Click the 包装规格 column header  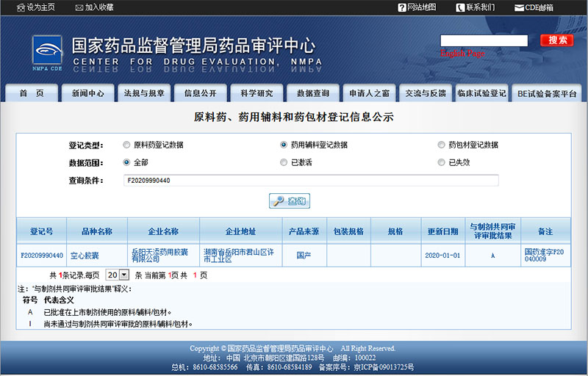click(348, 231)
